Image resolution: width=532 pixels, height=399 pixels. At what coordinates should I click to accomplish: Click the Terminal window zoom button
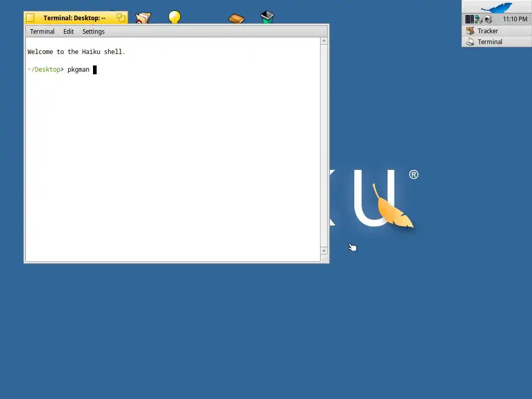pyautogui.click(x=121, y=18)
